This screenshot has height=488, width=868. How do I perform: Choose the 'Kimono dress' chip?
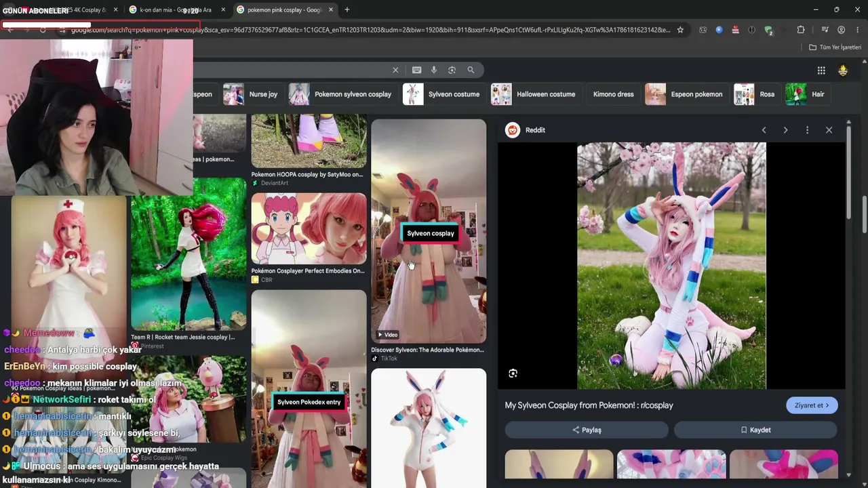click(x=613, y=94)
